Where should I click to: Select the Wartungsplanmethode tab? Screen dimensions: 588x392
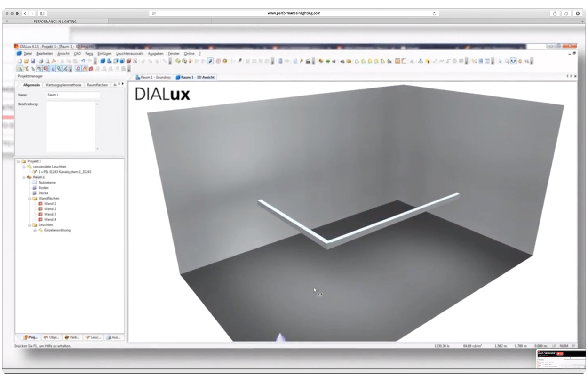pos(64,85)
